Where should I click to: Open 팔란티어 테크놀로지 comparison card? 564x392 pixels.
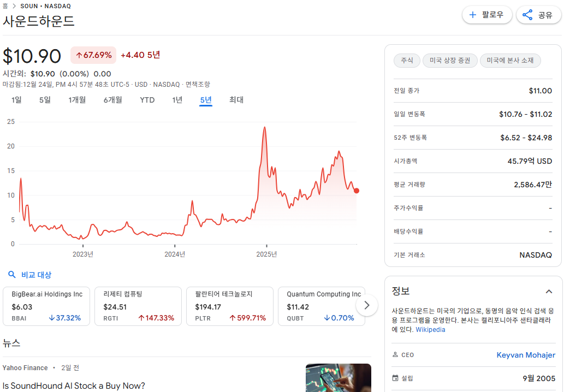(x=230, y=306)
